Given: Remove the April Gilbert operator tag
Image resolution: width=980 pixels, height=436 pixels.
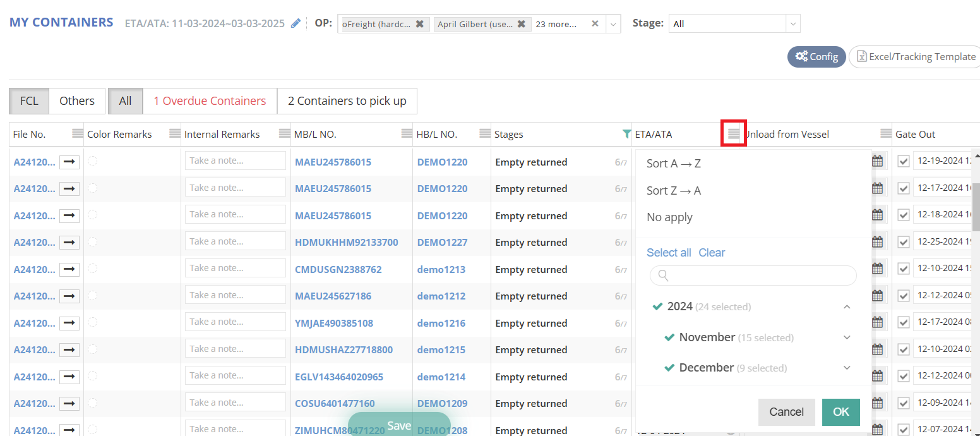Looking at the screenshot, I should tap(521, 24).
